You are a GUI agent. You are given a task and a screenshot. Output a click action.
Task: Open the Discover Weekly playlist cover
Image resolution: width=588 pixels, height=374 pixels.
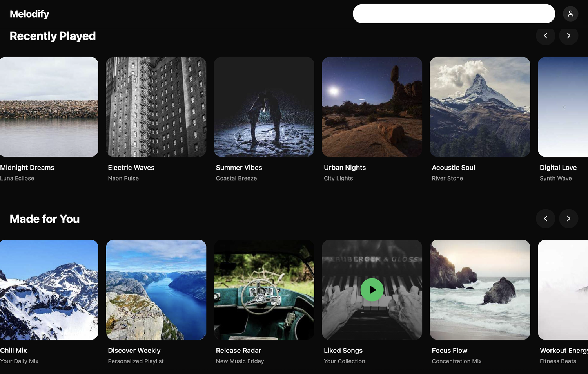(156, 289)
